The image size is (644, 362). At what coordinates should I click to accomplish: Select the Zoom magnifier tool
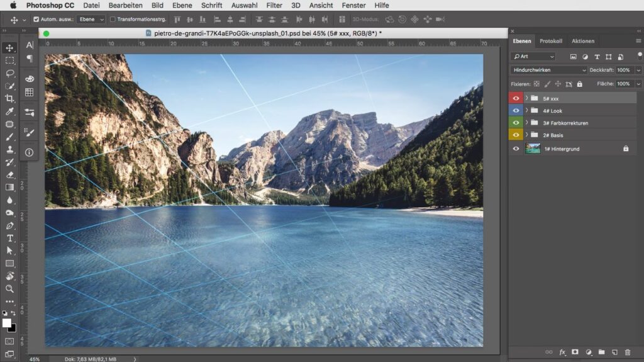click(9, 289)
